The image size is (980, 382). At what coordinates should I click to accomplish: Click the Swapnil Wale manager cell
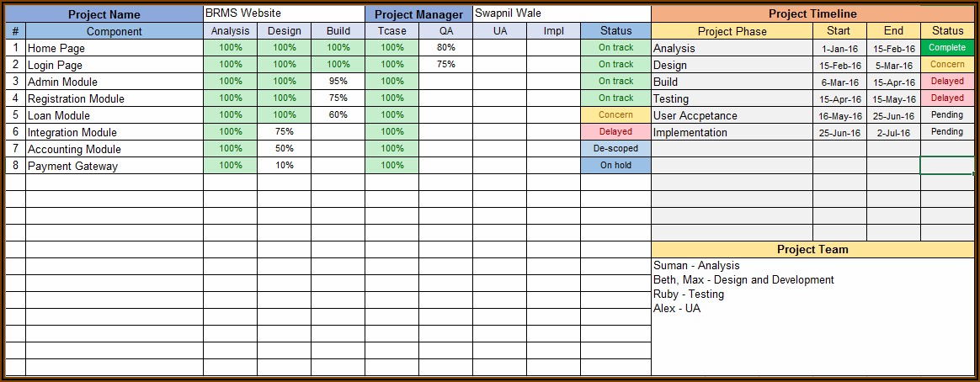coord(562,13)
